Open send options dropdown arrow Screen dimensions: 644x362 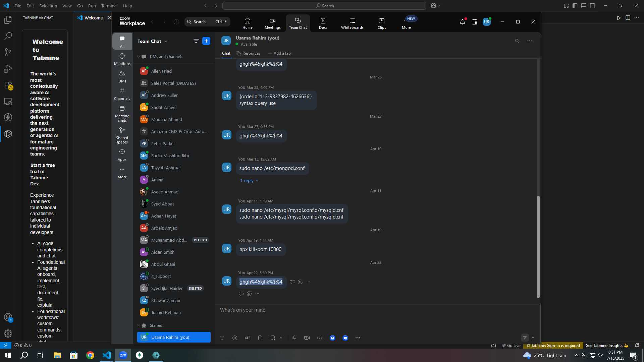point(533,338)
